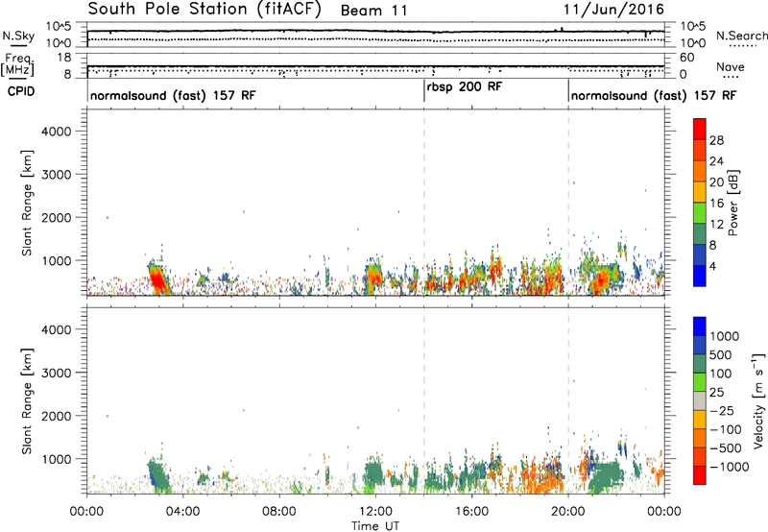Click the '60' Nave axis tick label
The width and height of the screenshot is (768, 532).
(x=686, y=58)
